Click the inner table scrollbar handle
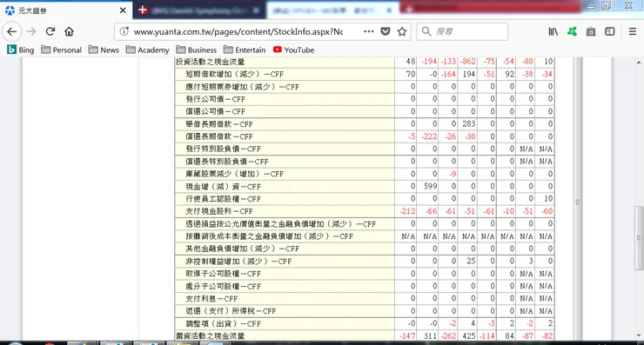 click(x=578, y=202)
